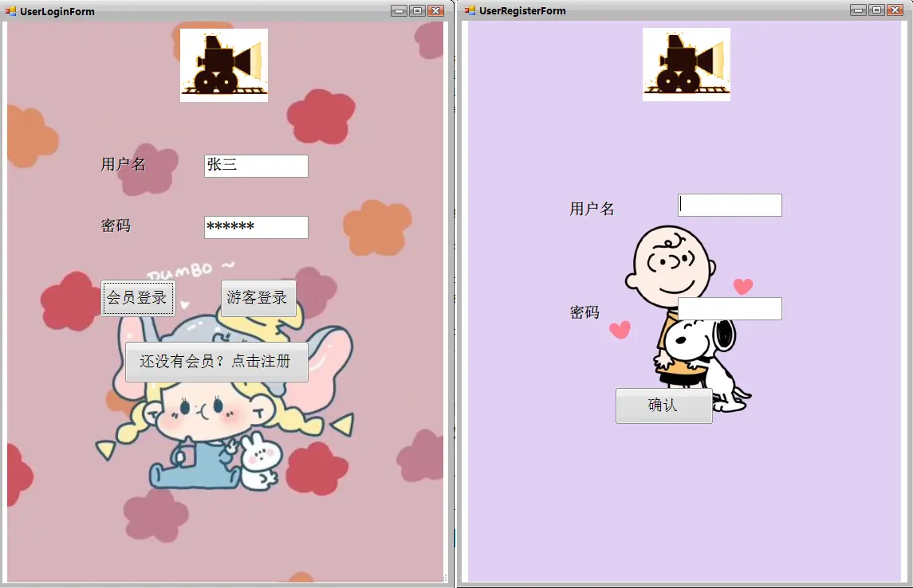Click the UserRegisterForm title bar app icon
This screenshot has width=913, height=588.
point(470,10)
